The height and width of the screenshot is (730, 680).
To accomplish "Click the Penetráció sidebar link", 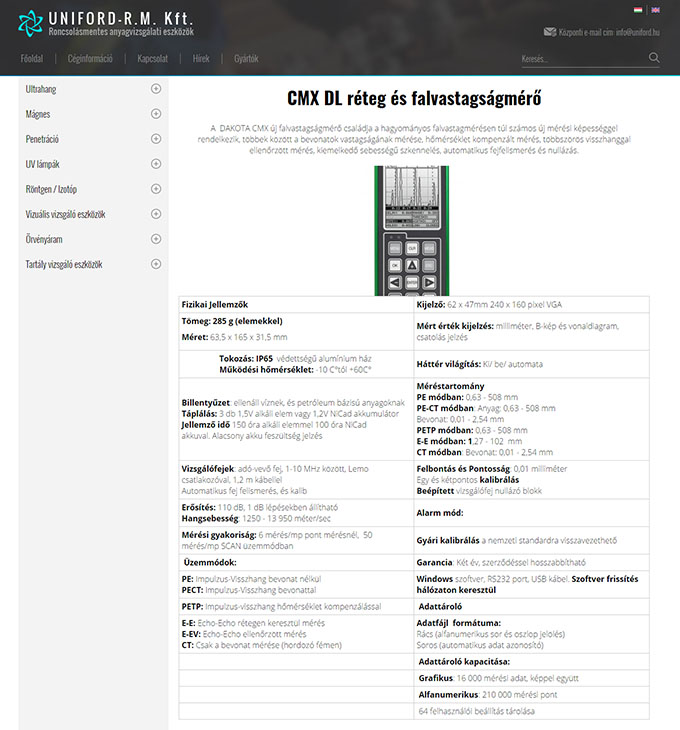I will coord(42,139).
